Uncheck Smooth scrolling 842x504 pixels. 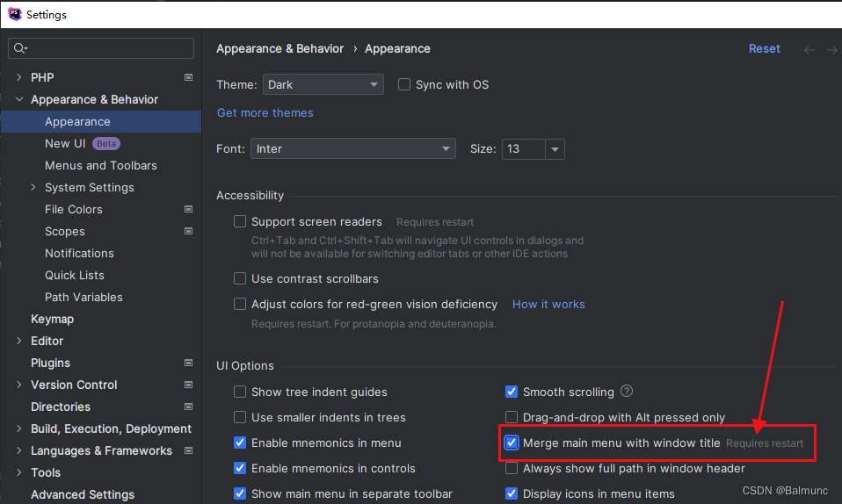tap(512, 392)
